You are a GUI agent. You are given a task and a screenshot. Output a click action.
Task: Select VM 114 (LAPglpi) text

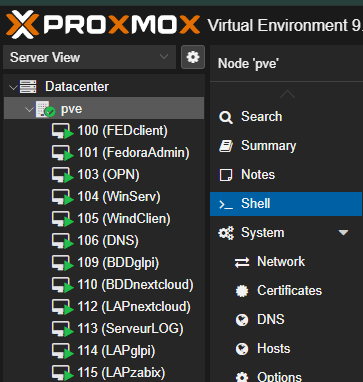(x=116, y=351)
